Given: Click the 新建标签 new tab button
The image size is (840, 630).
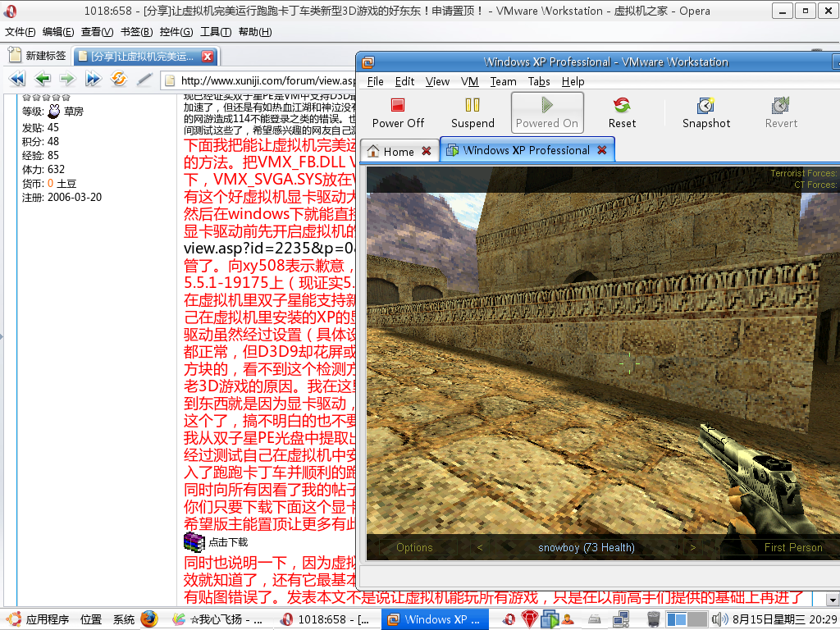Looking at the screenshot, I should coord(38,56).
